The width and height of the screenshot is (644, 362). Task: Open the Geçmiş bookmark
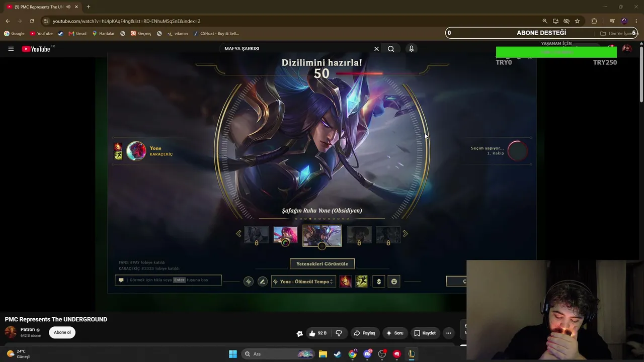click(x=141, y=34)
